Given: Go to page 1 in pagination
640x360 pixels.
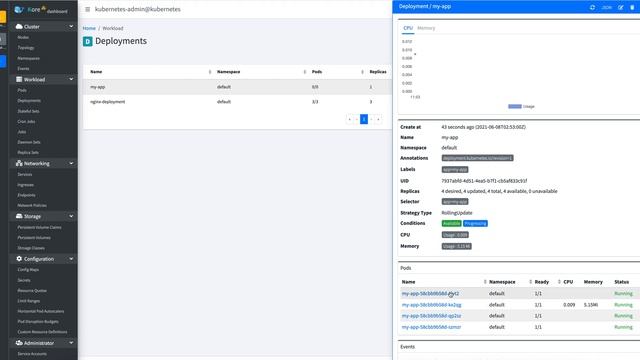Looking at the screenshot, I should pyautogui.click(x=364, y=119).
